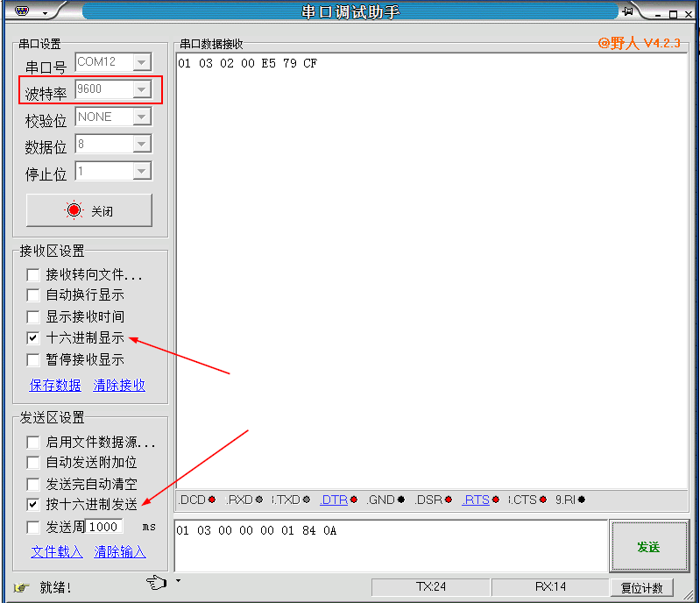Click the red port status indicator on 关闭 button
Image resolution: width=700 pixels, height=603 pixels.
click(x=74, y=210)
